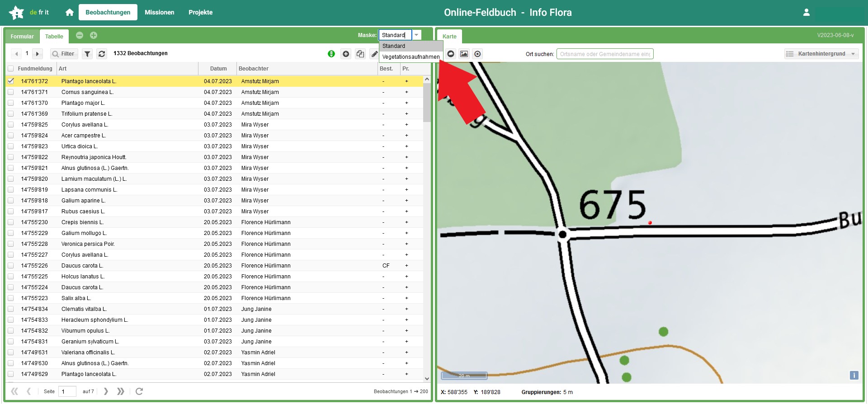Choose Standard from Maske list

tap(411, 46)
